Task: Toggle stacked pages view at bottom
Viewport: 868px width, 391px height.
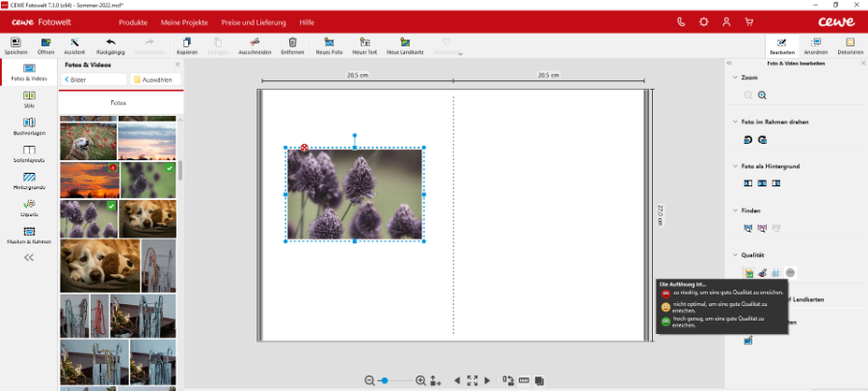Action: (x=539, y=380)
